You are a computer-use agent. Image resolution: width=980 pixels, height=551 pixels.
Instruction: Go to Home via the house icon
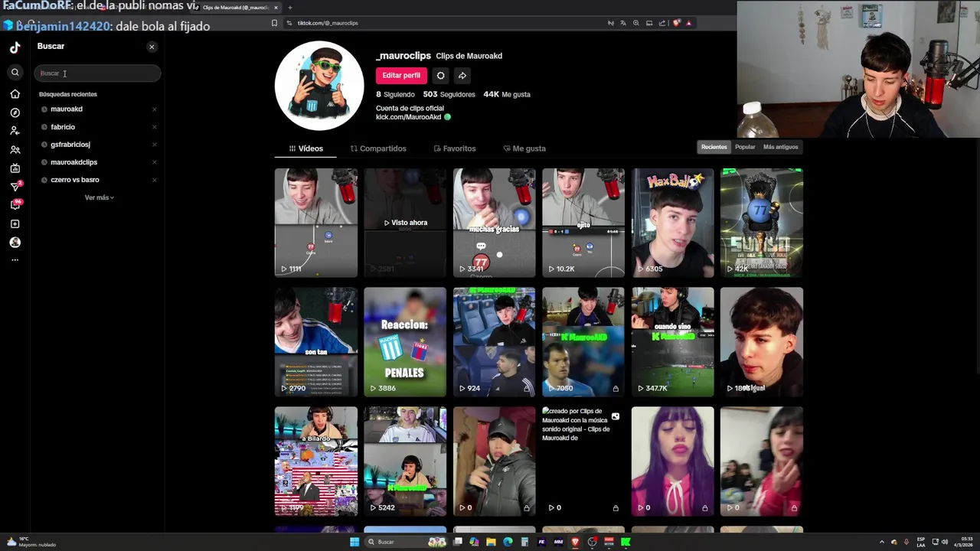pos(15,94)
